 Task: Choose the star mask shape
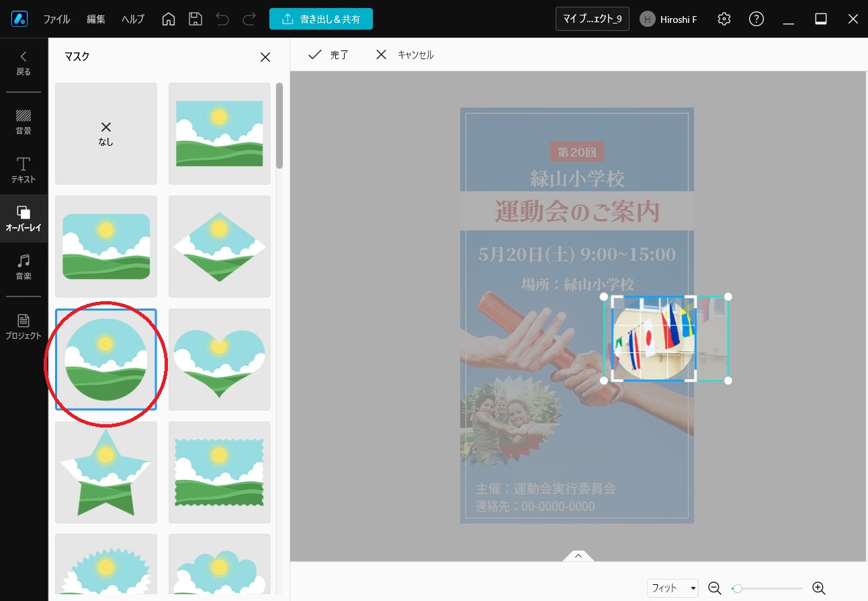(x=106, y=473)
